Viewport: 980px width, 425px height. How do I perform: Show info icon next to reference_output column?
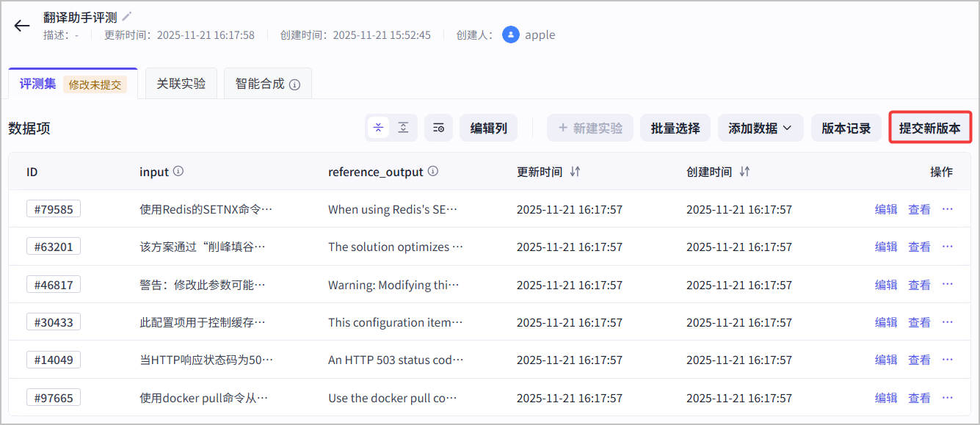tap(433, 171)
